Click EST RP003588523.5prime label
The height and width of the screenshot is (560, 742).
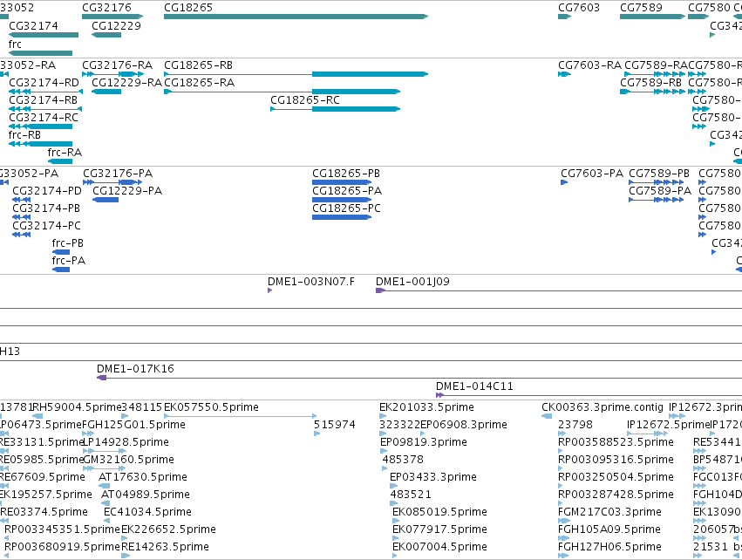pyautogui.click(x=616, y=442)
